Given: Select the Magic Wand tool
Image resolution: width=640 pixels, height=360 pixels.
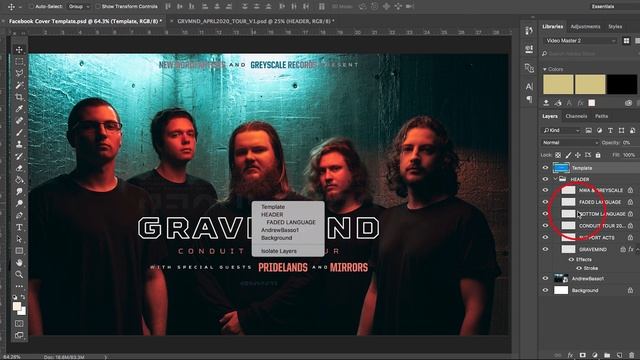Looking at the screenshot, I should tap(19, 85).
